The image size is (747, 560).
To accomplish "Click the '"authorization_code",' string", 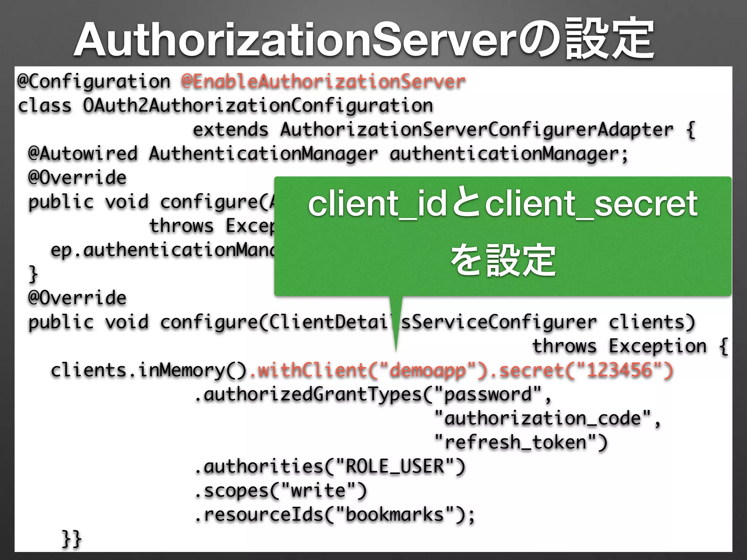I will [x=548, y=419].
